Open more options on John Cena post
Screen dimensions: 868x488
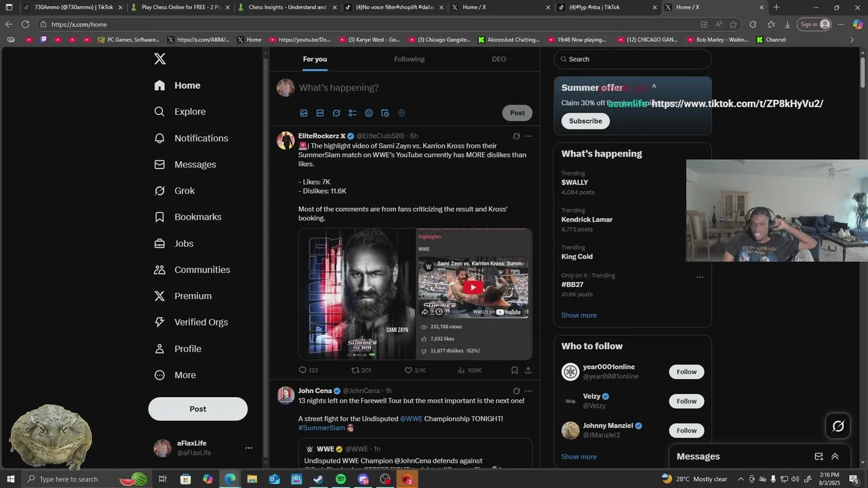[x=528, y=391]
